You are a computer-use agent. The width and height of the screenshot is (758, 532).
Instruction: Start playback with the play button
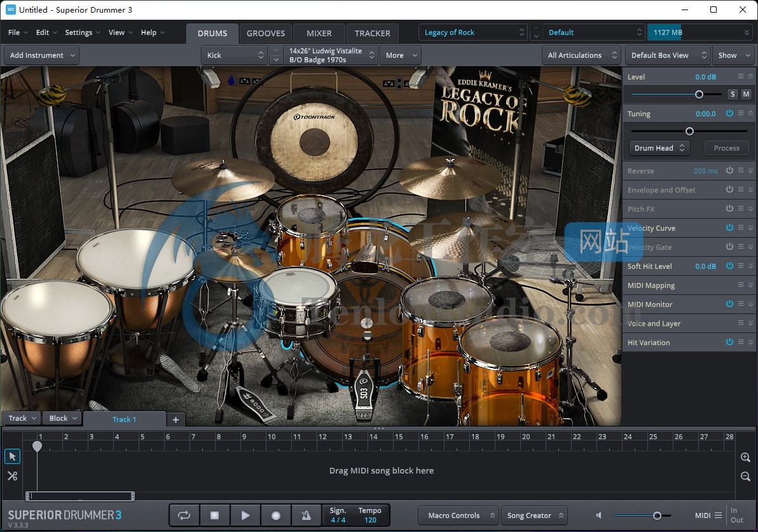pos(245,515)
